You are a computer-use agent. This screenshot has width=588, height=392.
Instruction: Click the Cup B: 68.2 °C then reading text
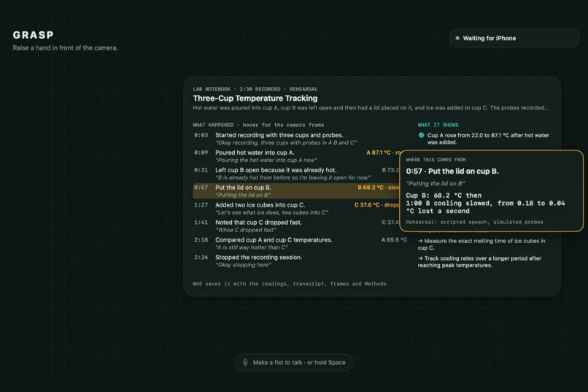point(444,196)
